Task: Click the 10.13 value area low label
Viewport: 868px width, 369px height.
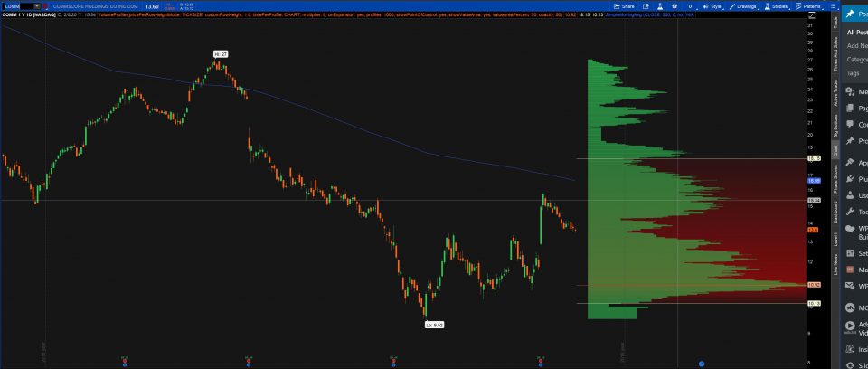Action: [x=815, y=303]
